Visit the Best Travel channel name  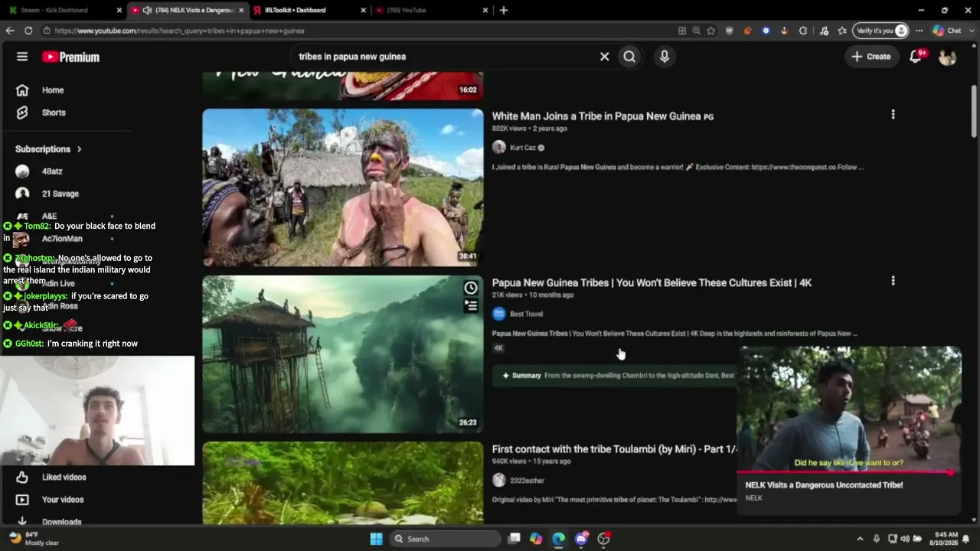coord(526,314)
